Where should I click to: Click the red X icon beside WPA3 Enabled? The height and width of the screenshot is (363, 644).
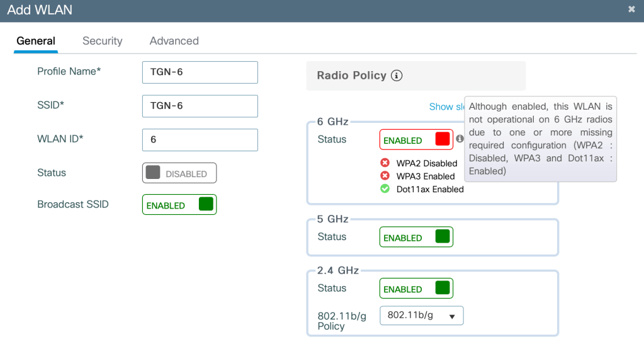coord(385,176)
